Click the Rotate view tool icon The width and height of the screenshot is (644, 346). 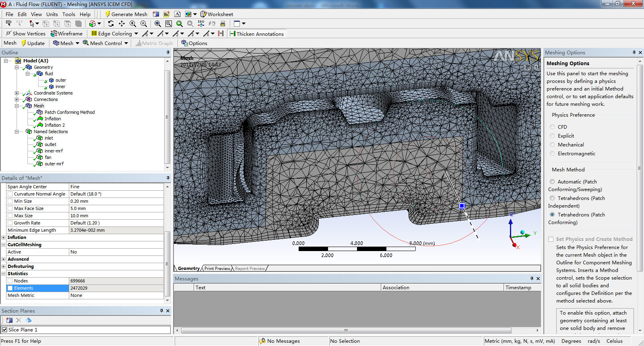[111, 24]
